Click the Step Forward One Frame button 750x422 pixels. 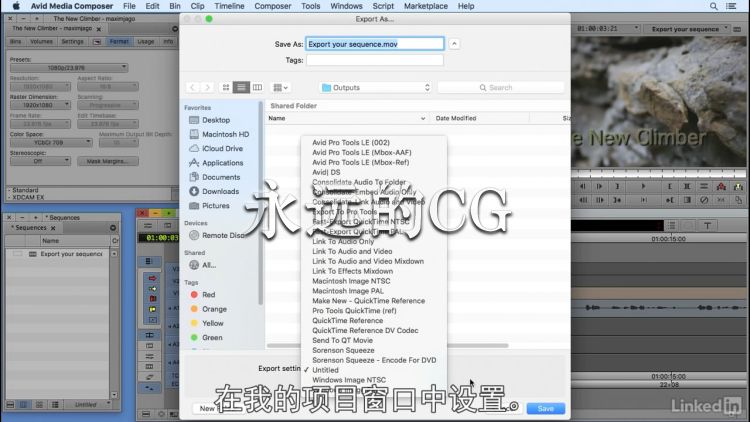[599, 187]
